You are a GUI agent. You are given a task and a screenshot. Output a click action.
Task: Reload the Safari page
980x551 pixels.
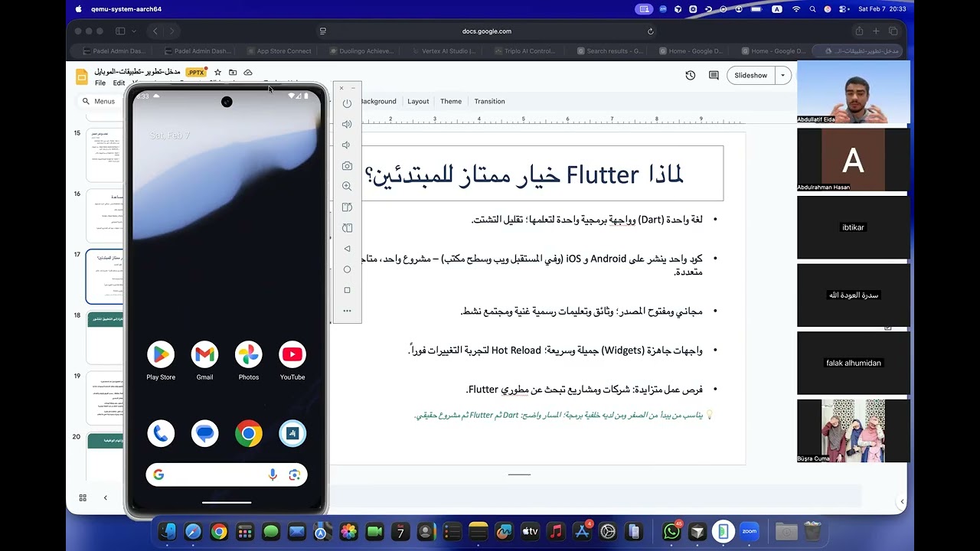click(651, 31)
